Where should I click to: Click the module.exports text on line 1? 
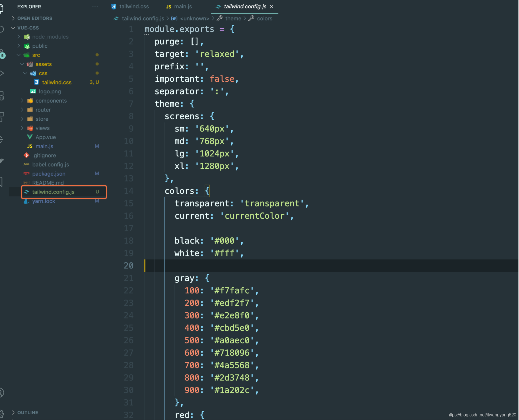pyautogui.click(x=179, y=29)
